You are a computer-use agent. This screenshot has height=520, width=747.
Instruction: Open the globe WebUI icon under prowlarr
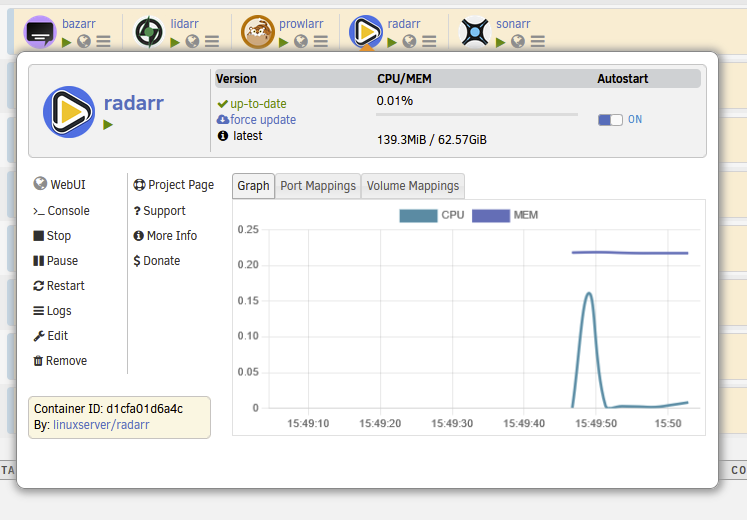[301, 42]
